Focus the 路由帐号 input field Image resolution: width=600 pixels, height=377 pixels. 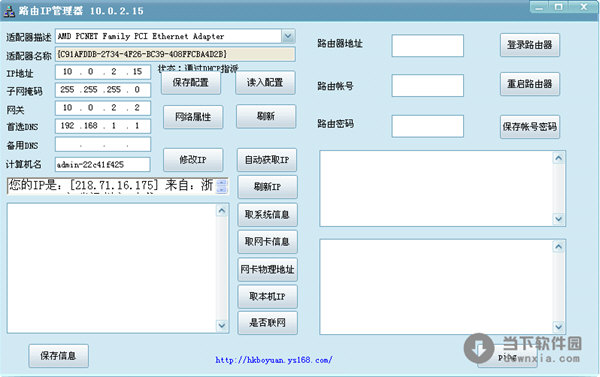point(427,85)
